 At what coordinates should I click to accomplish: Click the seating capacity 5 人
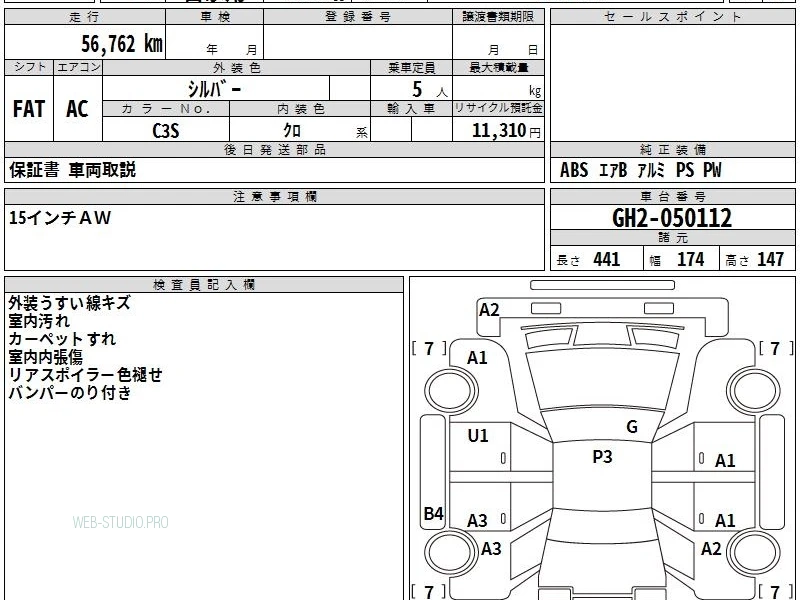coord(429,90)
